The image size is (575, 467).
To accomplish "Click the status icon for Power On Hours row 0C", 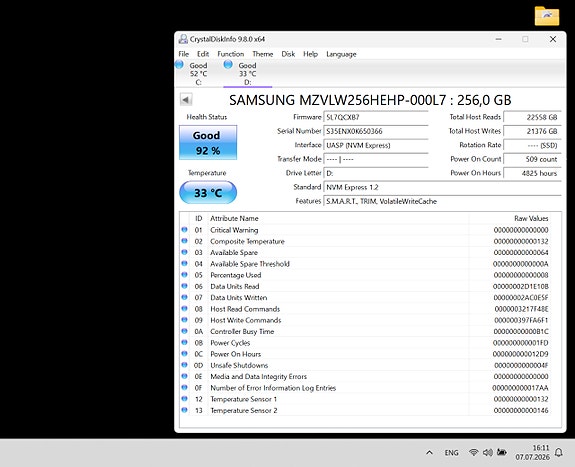I will pyautogui.click(x=184, y=354).
